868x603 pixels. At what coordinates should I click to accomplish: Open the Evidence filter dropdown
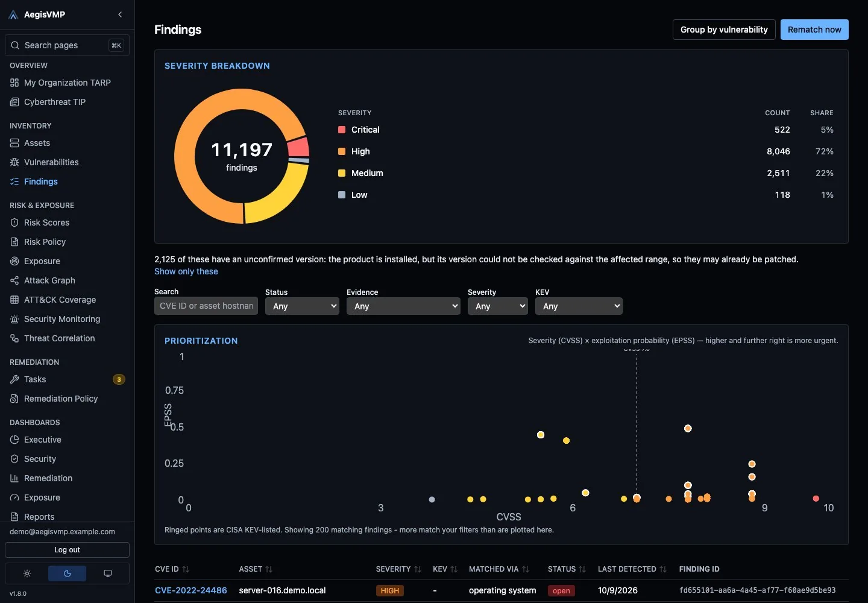(x=403, y=306)
